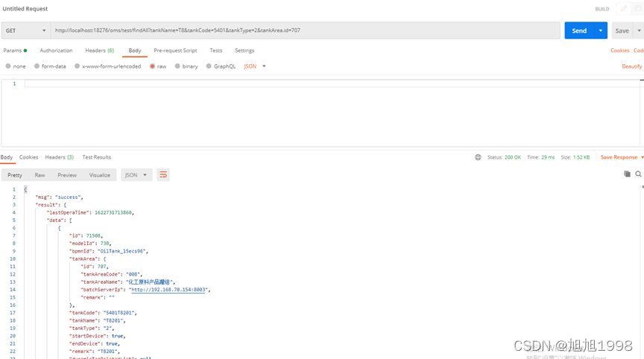Click the Beautify link
The width and height of the screenshot is (644, 359).
[x=631, y=66]
